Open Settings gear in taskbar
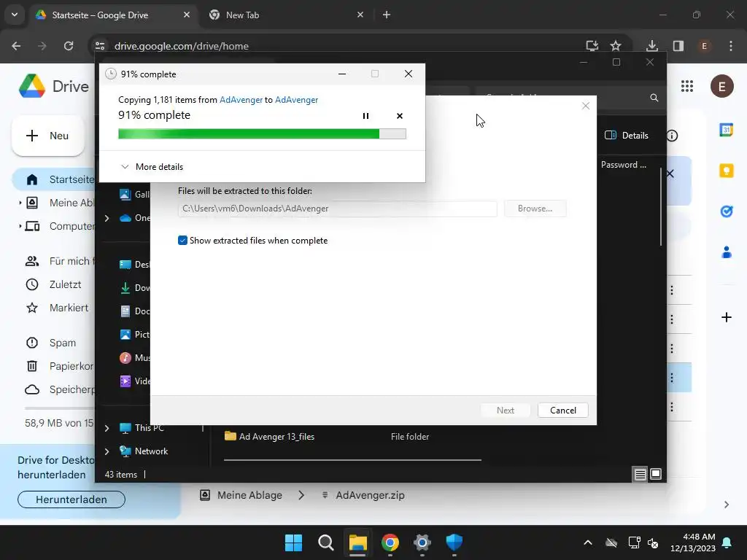This screenshot has height=560, width=747. [422, 542]
